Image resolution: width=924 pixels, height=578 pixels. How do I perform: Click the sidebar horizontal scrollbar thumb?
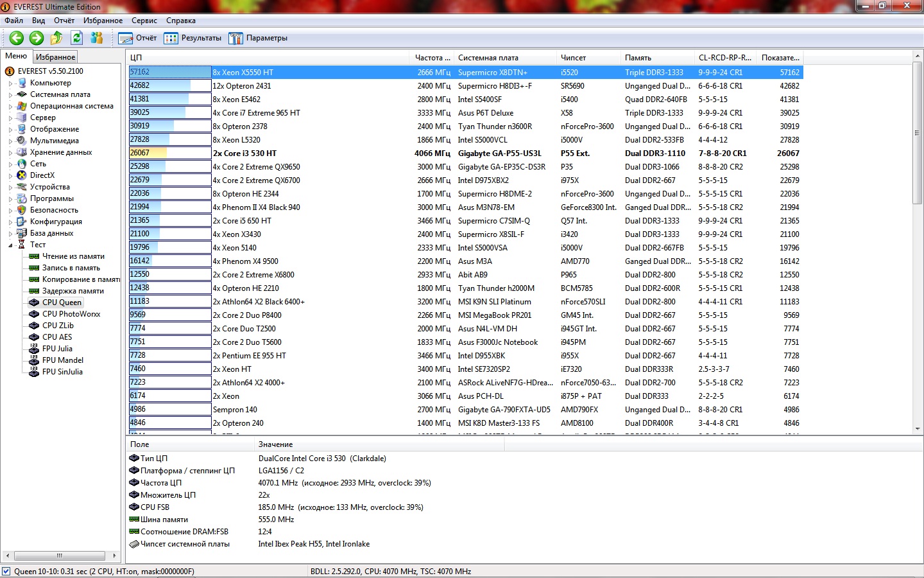59,556
